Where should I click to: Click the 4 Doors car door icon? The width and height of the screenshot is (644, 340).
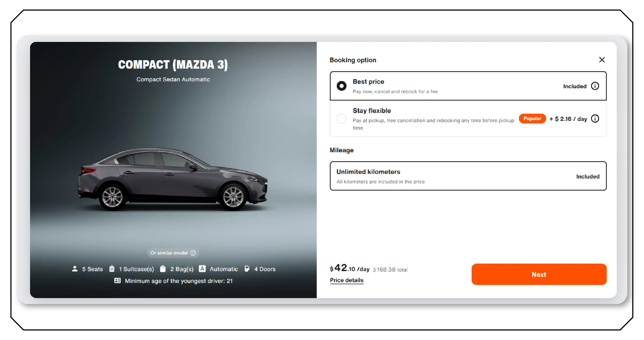coord(247,269)
